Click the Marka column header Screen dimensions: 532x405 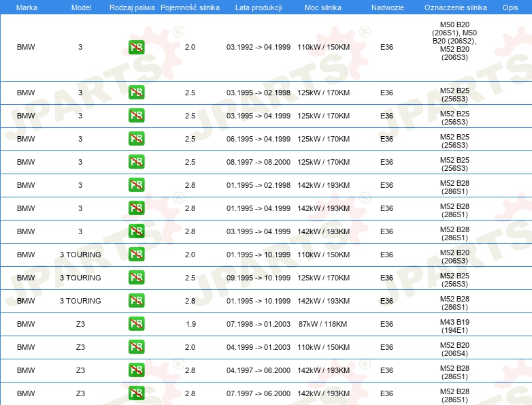27,7
